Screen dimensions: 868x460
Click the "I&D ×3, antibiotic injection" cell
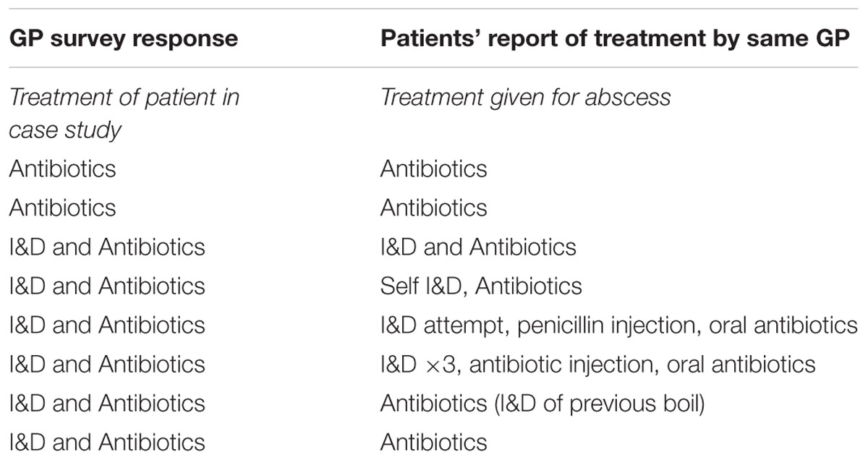(x=597, y=364)
